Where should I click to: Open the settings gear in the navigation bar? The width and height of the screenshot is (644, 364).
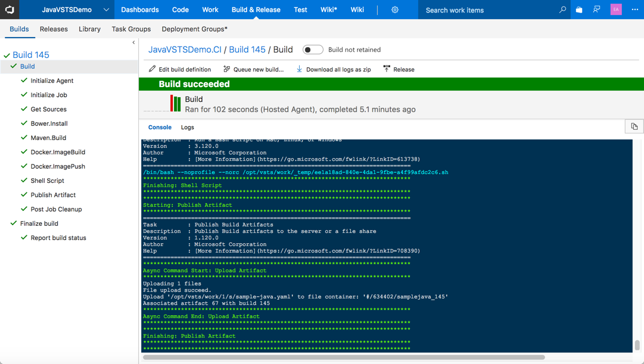tap(394, 10)
